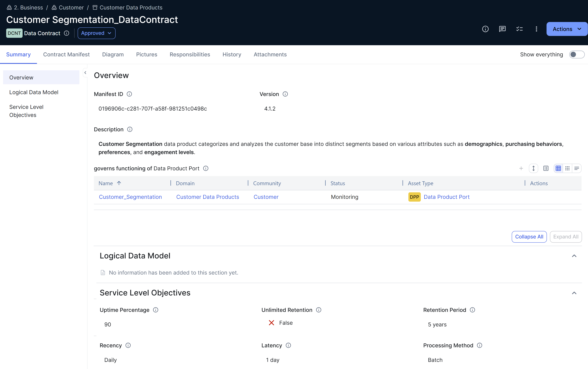588x369 pixels.
Task: Open the column list settings icon
Action: (x=546, y=168)
